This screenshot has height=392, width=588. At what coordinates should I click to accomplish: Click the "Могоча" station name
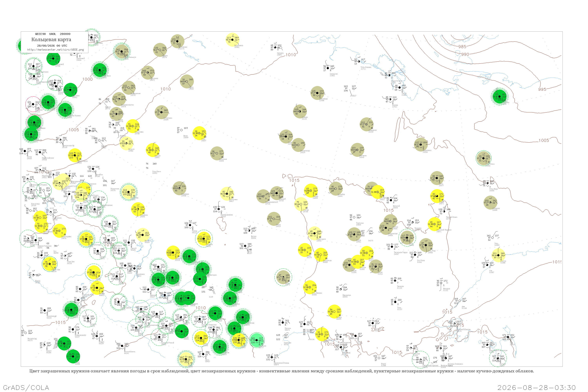pos(288,328)
